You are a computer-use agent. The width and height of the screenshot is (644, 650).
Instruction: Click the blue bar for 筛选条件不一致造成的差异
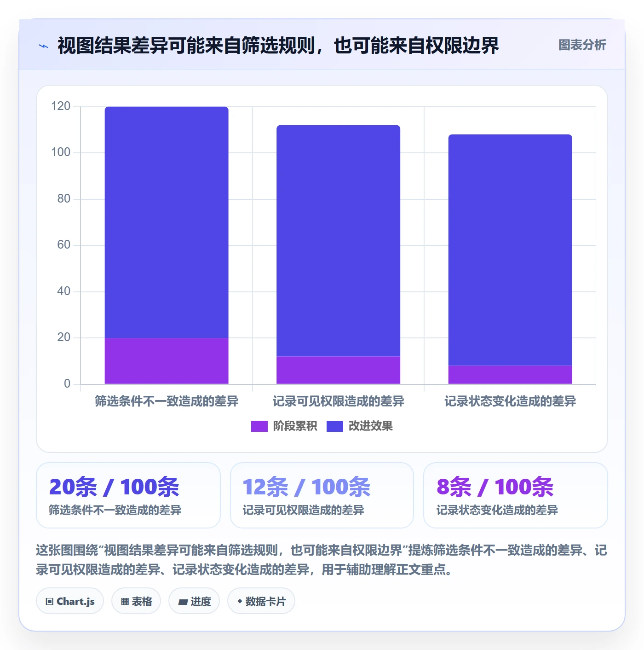pyautogui.click(x=167, y=222)
